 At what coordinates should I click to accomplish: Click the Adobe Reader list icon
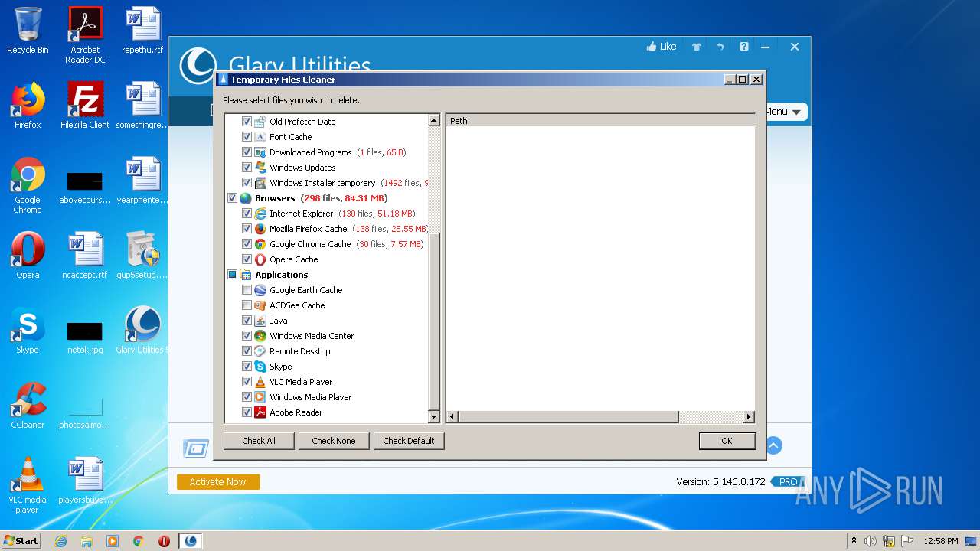tap(260, 412)
